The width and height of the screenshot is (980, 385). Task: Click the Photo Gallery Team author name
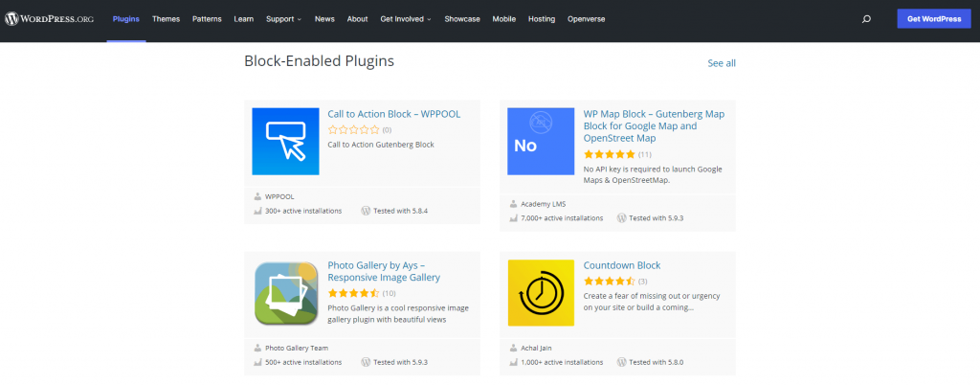297,348
